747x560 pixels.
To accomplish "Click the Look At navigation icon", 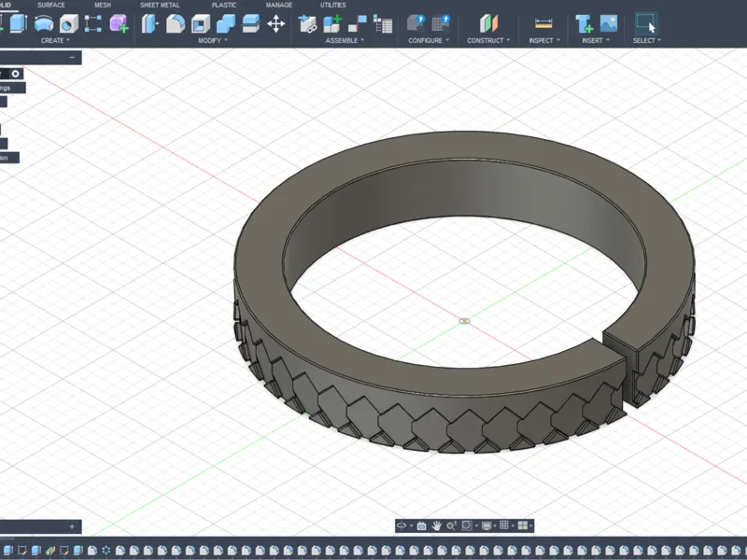I will (422, 525).
